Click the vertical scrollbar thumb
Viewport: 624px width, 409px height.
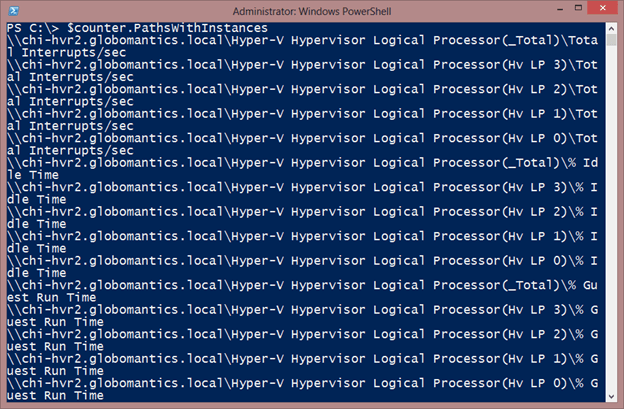pyautogui.click(x=611, y=40)
